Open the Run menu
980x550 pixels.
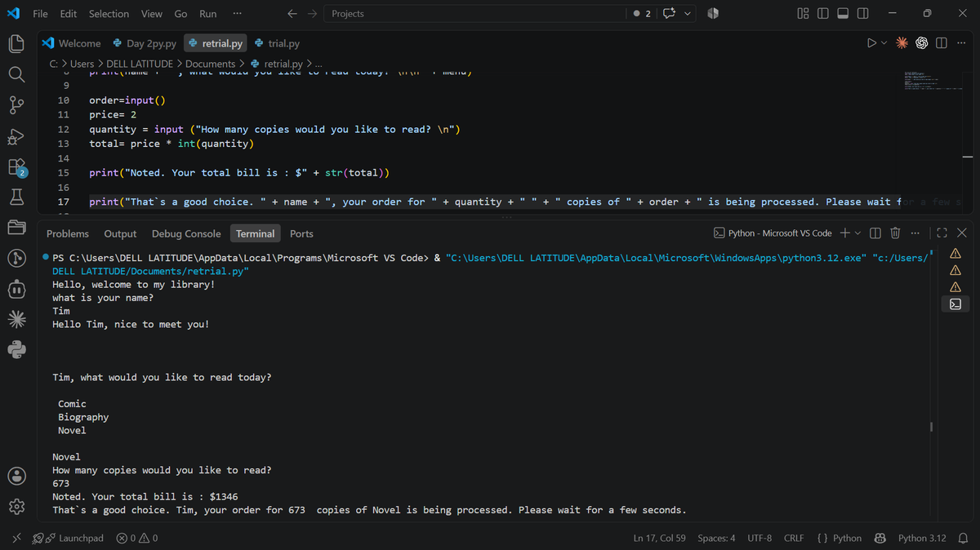(x=208, y=14)
